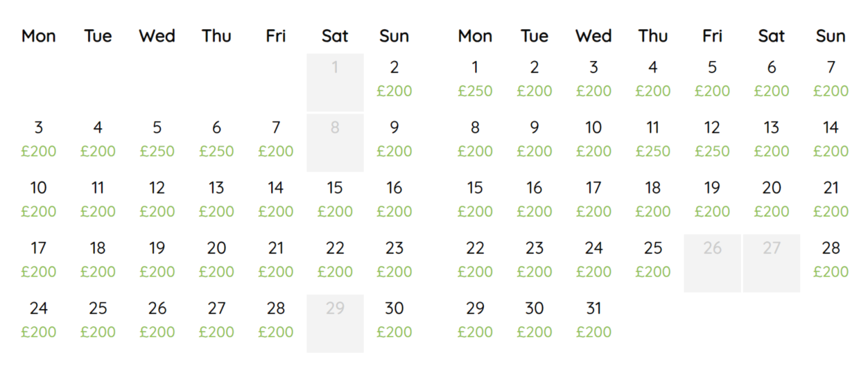Pick Monday the 17th at £200
868x377 pixels.
click(x=38, y=259)
